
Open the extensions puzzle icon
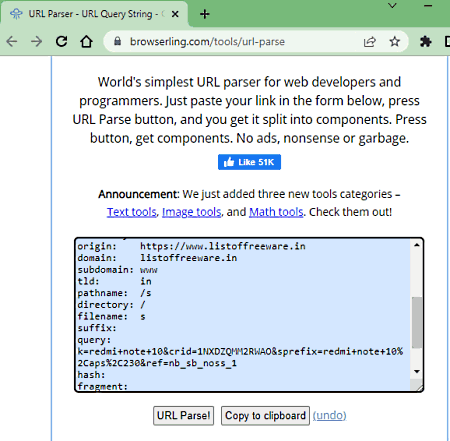click(425, 42)
